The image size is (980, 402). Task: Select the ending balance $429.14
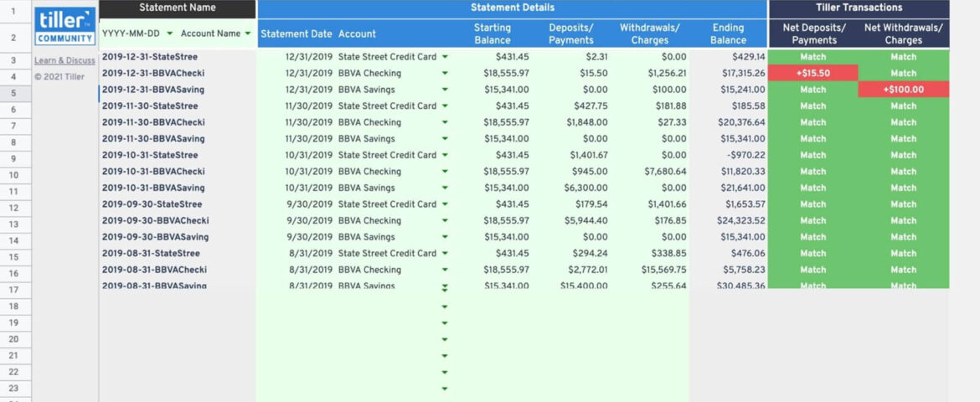click(x=749, y=57)
